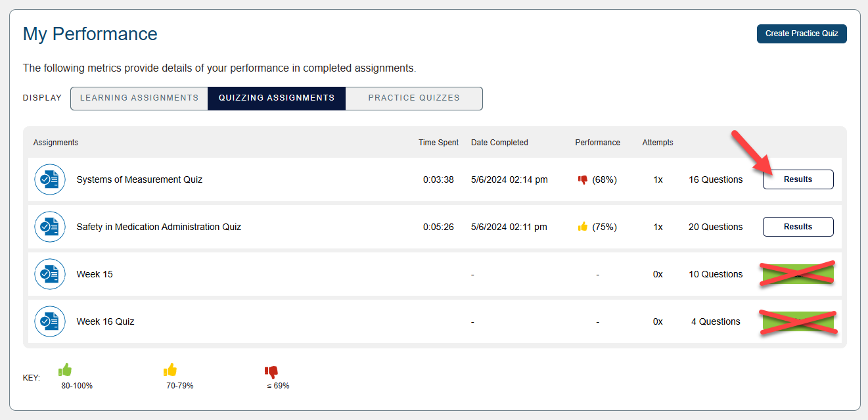868x420 pixels.
Task: Click the red thumbs-down 68% performance icon
Action: pos(582,179)
